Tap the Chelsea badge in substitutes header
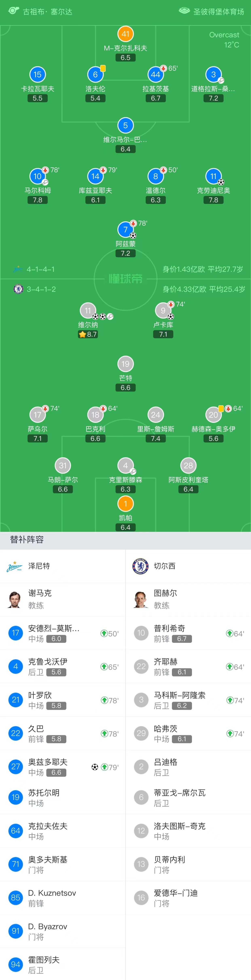The height and width of the screenshot is (980, 251). [x=140, y=566]
